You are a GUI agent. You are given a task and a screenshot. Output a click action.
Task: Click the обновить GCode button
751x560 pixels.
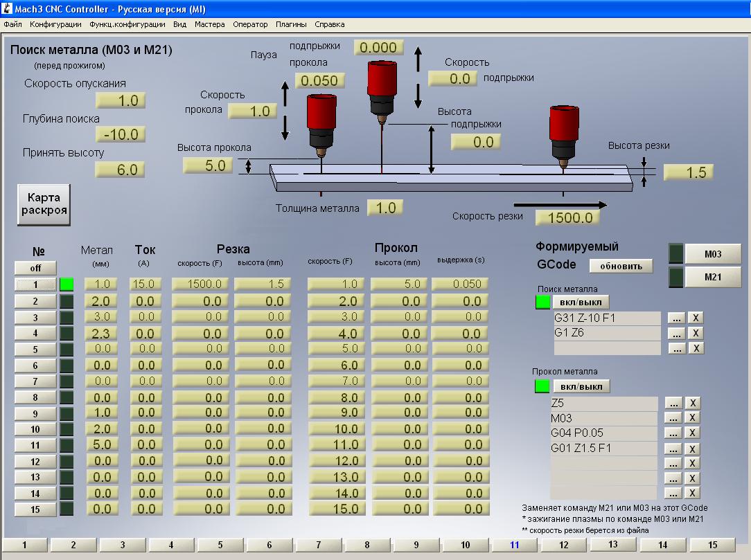point(621,266)
